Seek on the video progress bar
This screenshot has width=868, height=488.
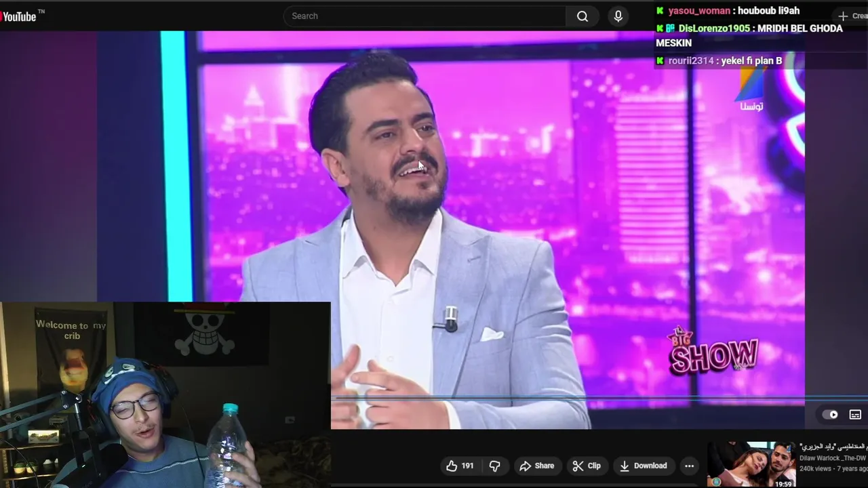pos(599,398)
